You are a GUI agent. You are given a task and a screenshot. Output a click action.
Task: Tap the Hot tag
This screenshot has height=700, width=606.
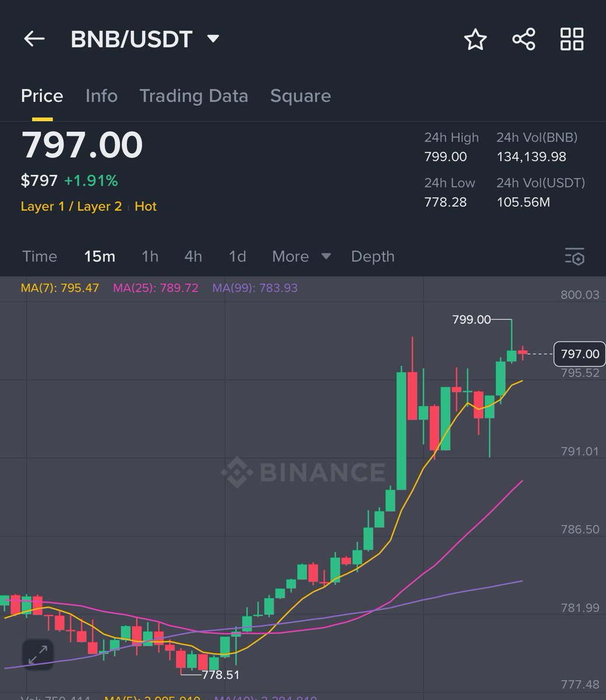click(146, 206)
